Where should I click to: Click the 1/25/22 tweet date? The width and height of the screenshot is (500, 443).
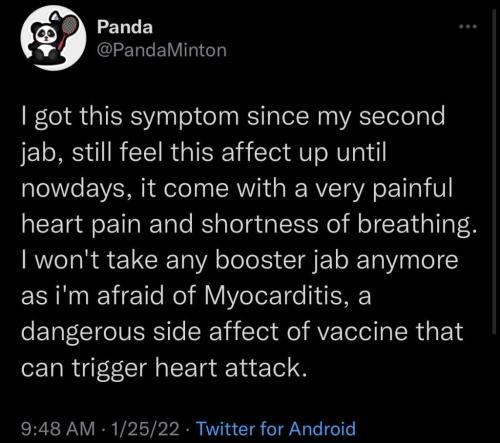[x=146, y=429]
